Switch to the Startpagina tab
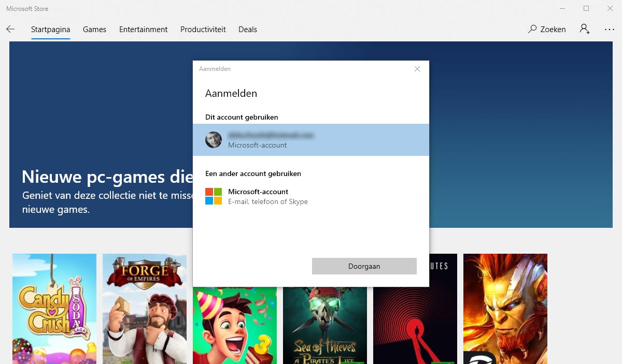 (50, 30)
